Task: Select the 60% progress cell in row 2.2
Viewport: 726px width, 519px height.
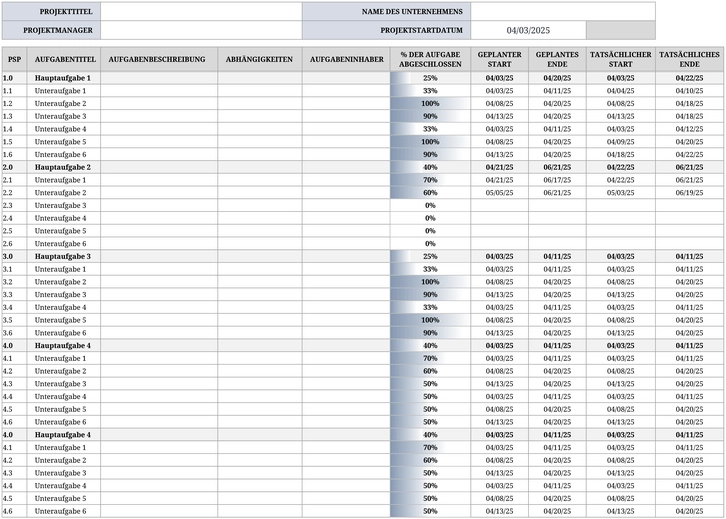Action: 430,193
